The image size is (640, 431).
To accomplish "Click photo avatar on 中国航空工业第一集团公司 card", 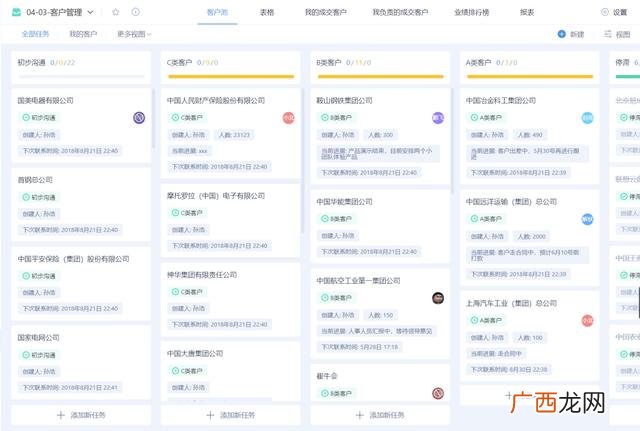I will [438, 298].
